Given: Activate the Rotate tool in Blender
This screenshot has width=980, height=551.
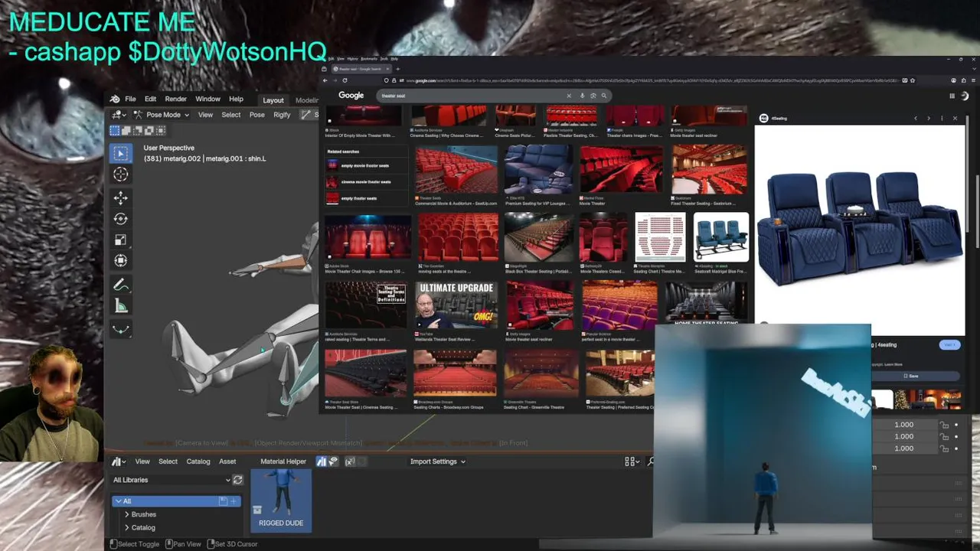Looking at the screenshot, I should pos(121,219).
